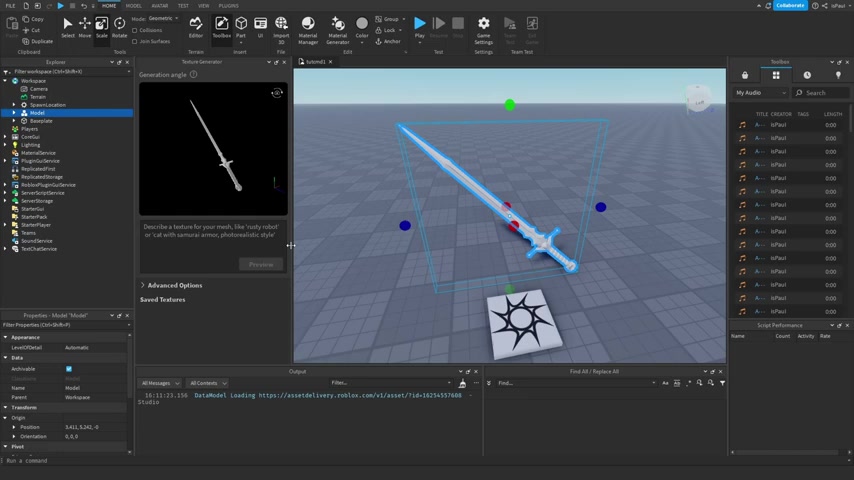Toggle the Join Surfaces checkbox

[x=135, y=41]
